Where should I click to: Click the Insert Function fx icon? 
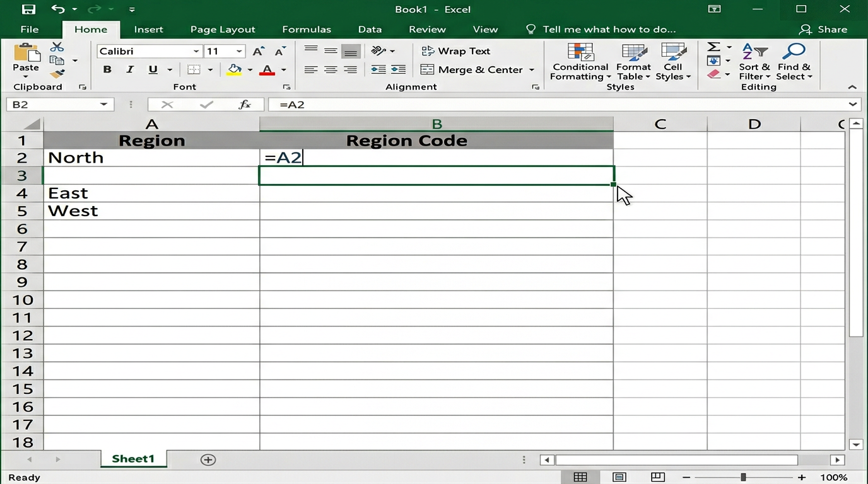tap(245, 105)
